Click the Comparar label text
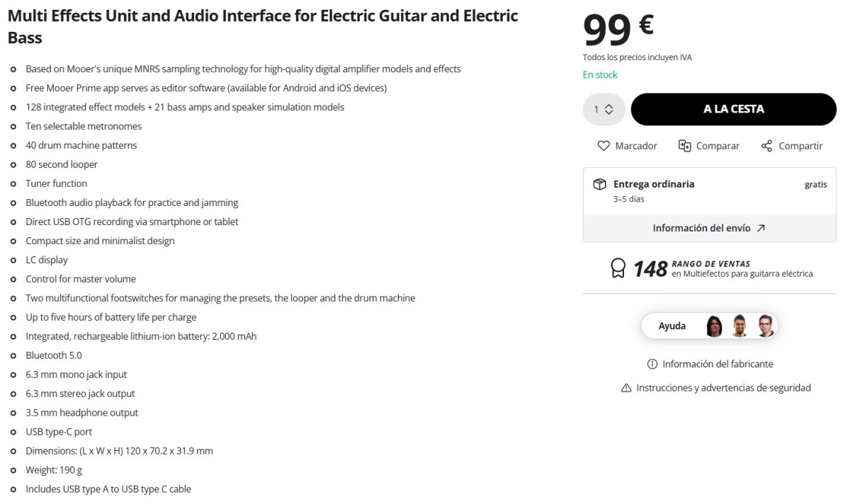 718,146
